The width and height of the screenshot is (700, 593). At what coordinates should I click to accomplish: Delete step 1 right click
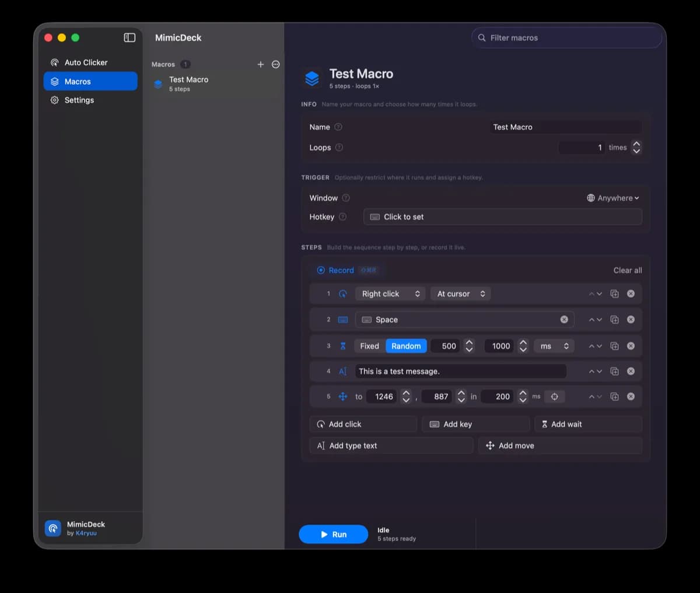[x=631, y=294]
